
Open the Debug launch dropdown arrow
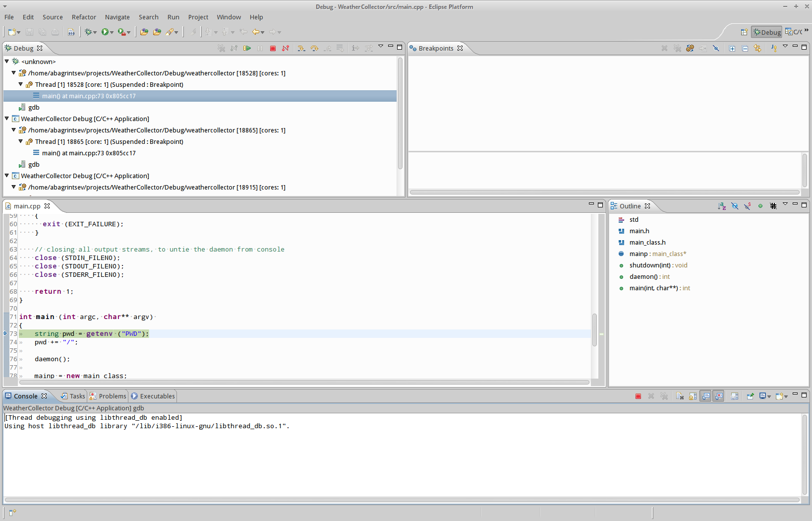(95, 32)
